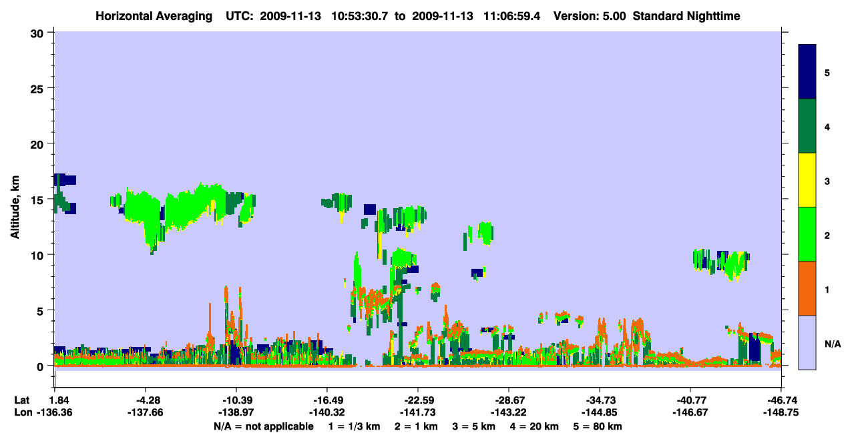This screenshot has width=868, height=445.
Task: Click latitude value -4.28
Action: (x=146, y=400)
